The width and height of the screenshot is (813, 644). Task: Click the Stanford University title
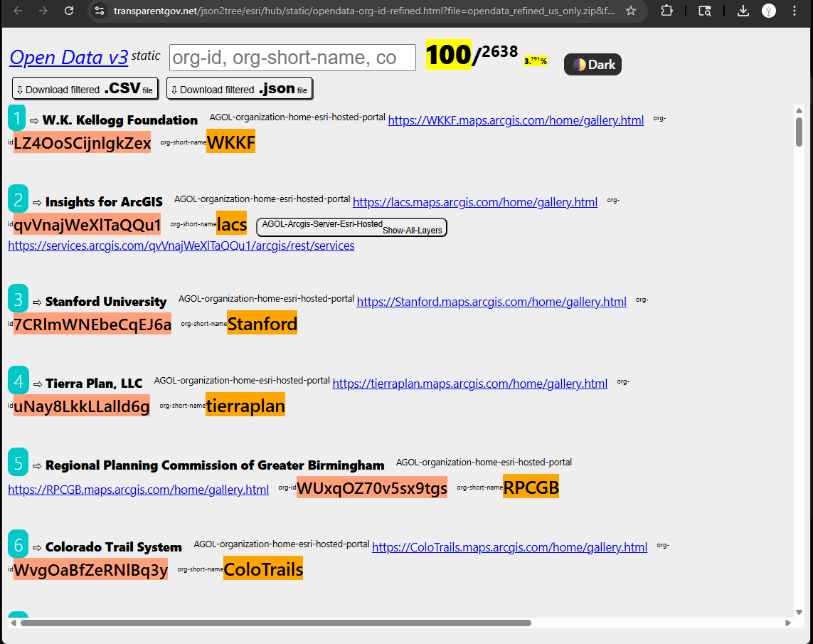click(106, 302)
